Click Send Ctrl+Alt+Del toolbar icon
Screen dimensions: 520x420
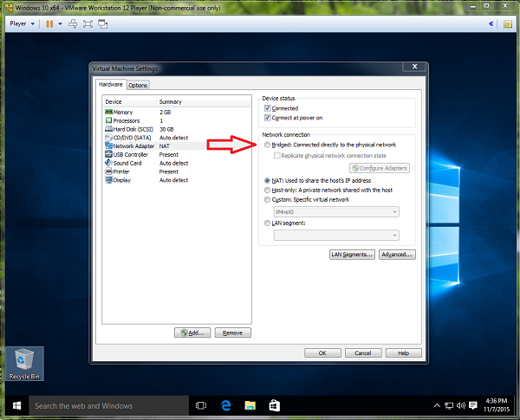coord(73,24)
